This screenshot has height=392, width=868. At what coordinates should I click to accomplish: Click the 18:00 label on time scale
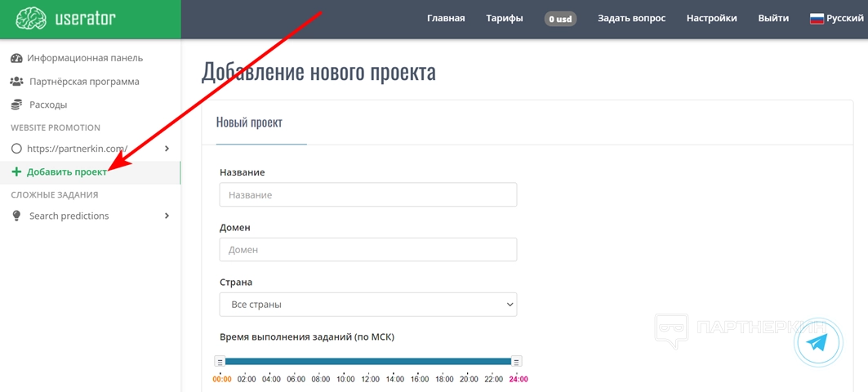(444, 379)
